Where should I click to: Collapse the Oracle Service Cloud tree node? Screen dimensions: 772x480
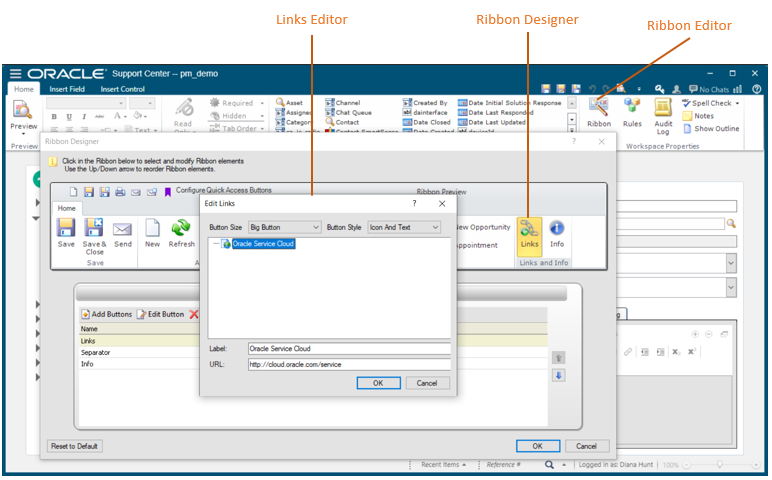[216, 244]
